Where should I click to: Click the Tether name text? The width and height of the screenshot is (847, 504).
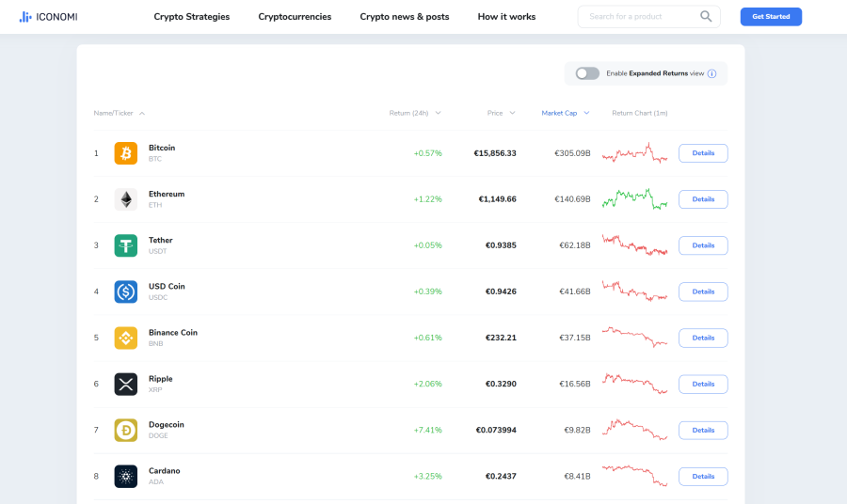[x=160, y=240]
